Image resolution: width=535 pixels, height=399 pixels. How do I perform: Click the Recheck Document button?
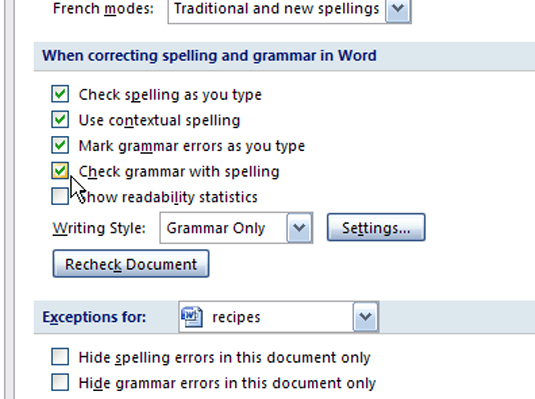(131, 264)
